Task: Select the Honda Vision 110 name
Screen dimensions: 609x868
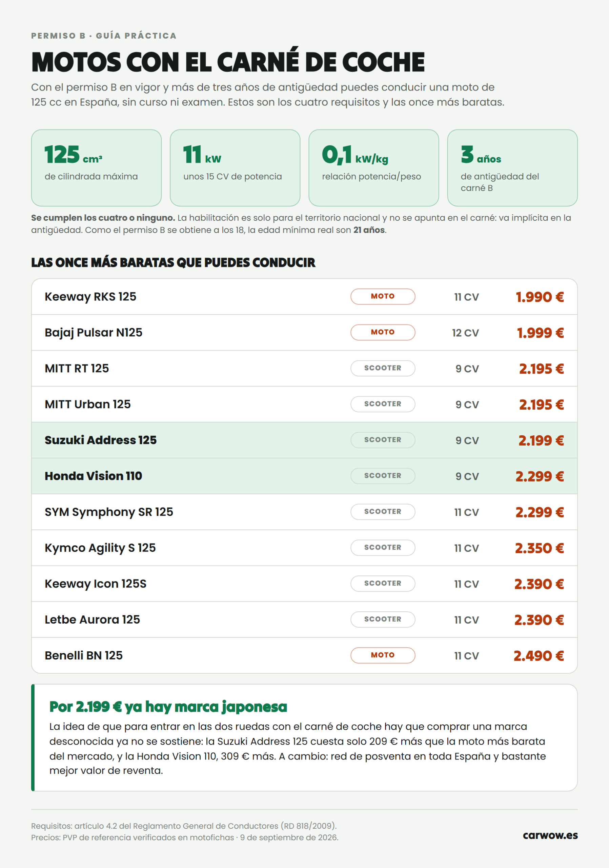Action: [93, 476]
